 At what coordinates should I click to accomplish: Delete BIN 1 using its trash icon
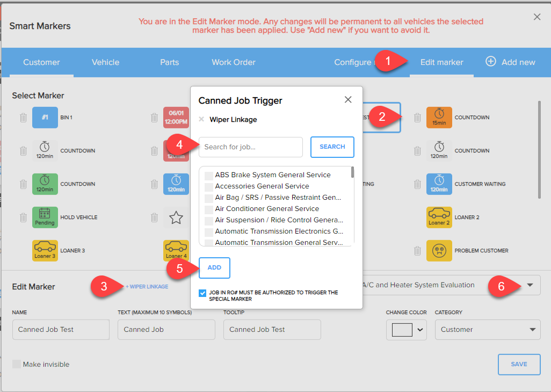pos(23,117)
